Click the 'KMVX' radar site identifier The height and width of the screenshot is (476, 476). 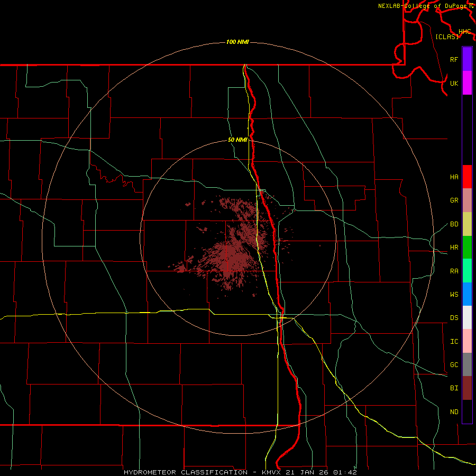pos(271,472)
